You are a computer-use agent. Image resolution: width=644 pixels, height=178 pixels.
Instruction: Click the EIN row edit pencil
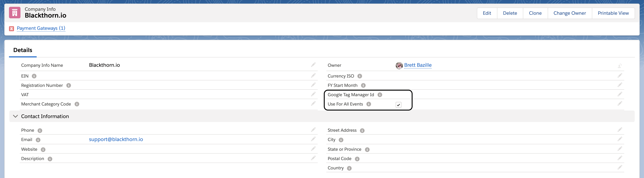coord(313,76)
